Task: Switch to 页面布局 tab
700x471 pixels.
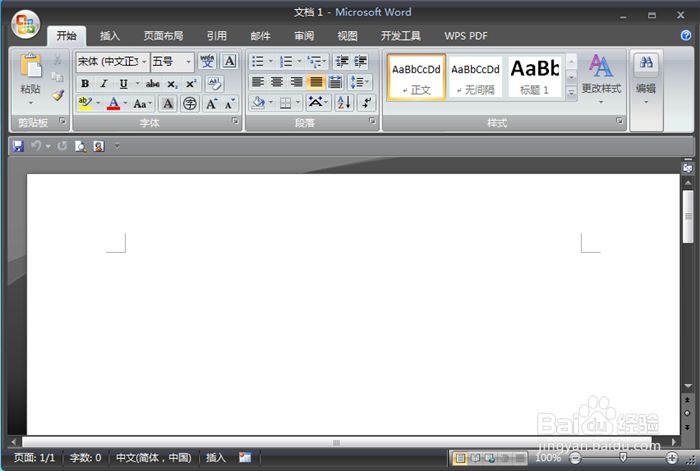Action: coord(163,36)
